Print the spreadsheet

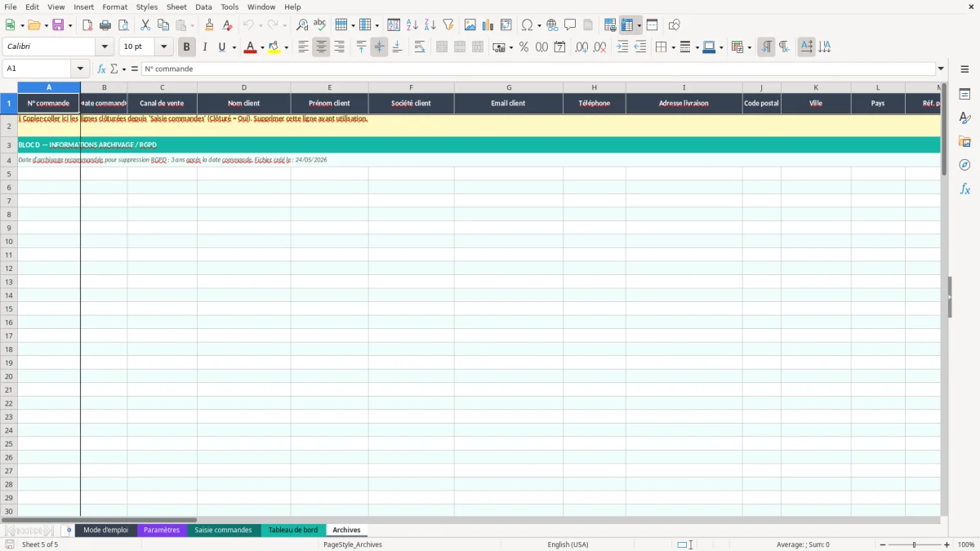pyautogui.click(x=105, y=25)
